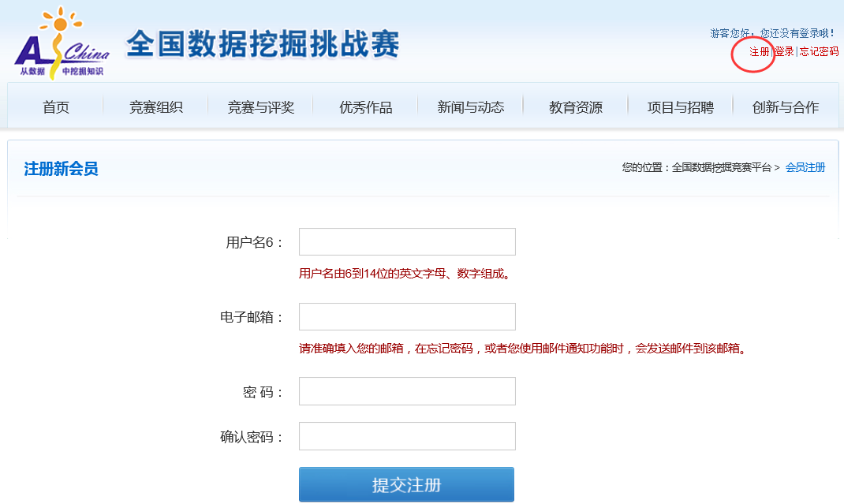
Task: Click the 注册 link at top right
Action: [760, 52]
